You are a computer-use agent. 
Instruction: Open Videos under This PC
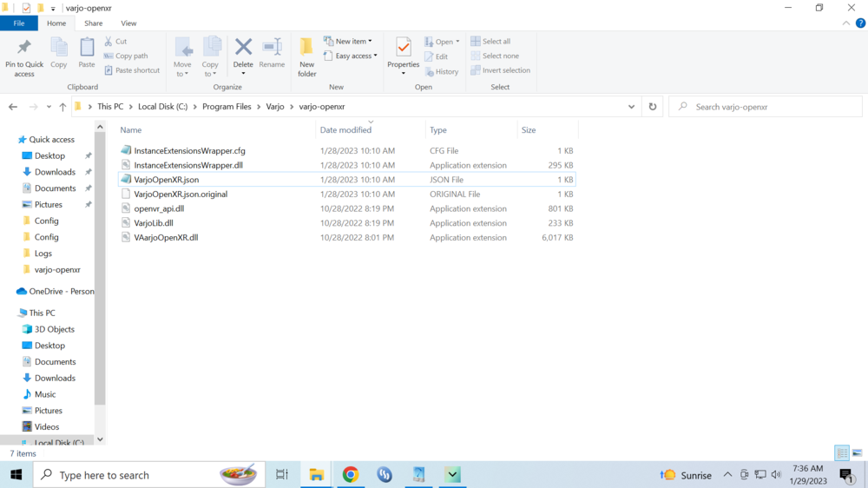[x=47, y=427]
